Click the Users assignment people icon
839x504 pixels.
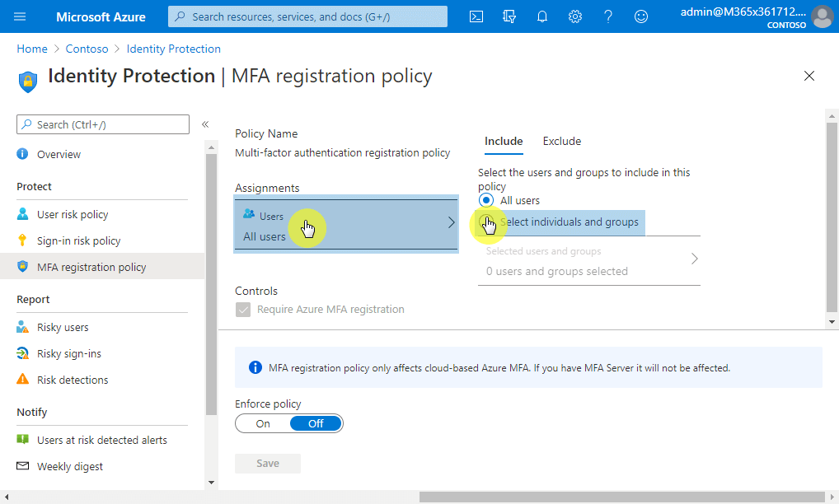tap(249, 214)
